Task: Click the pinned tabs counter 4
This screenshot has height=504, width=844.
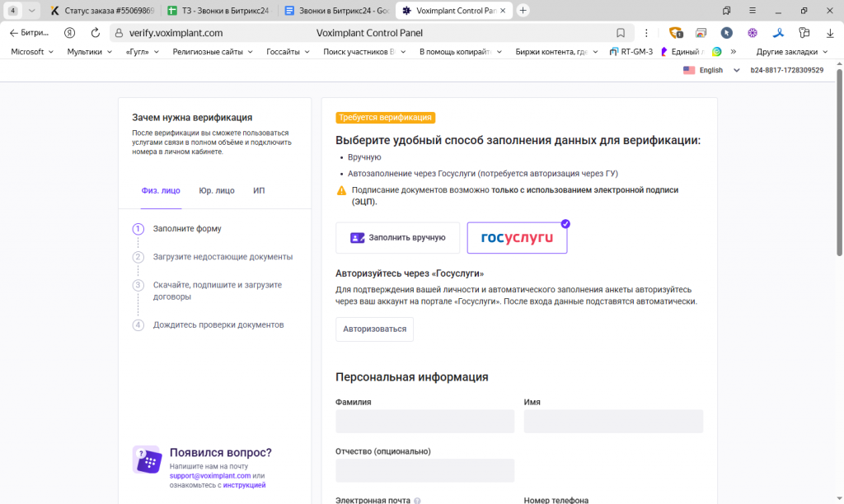Action: click(13, 10)
